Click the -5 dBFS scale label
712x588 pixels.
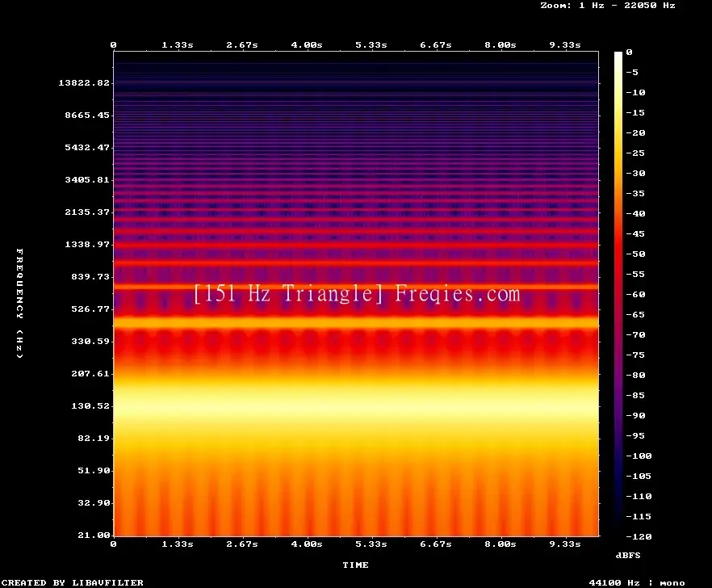click(632, 72)
